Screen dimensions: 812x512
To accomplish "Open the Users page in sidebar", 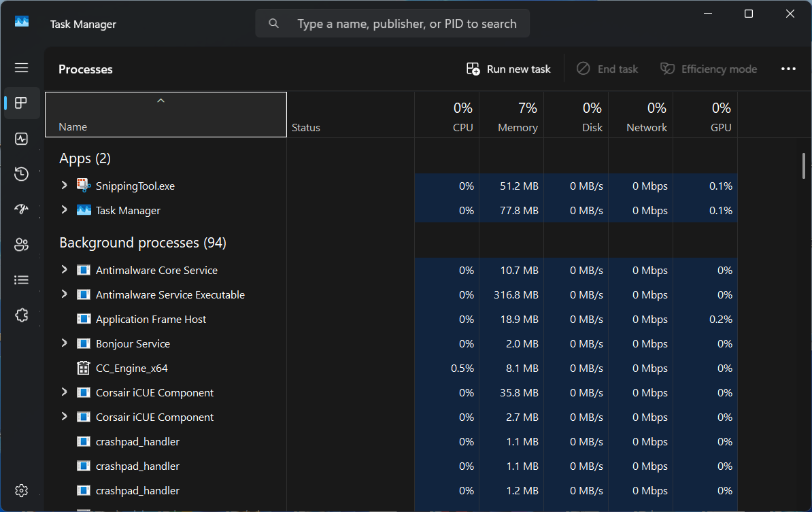I will click(x=21, y=244).
